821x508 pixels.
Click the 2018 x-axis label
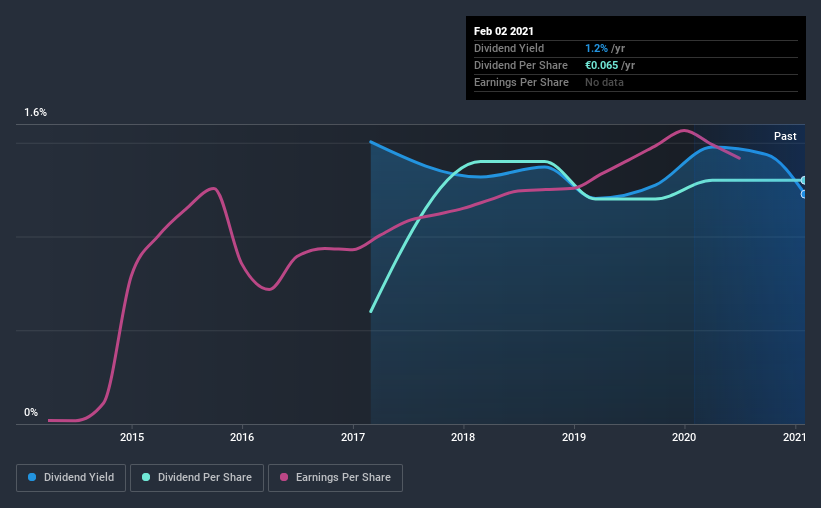tap(463, 437)
